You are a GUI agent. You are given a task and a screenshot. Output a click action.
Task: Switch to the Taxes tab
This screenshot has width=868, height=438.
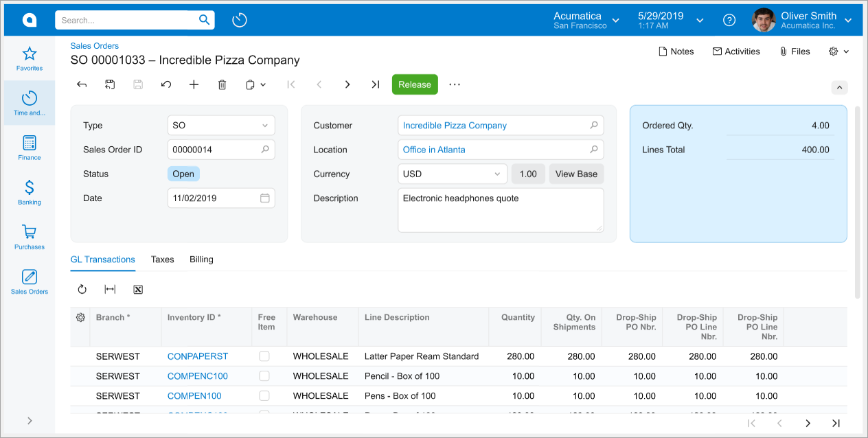[x=163, y=260]
